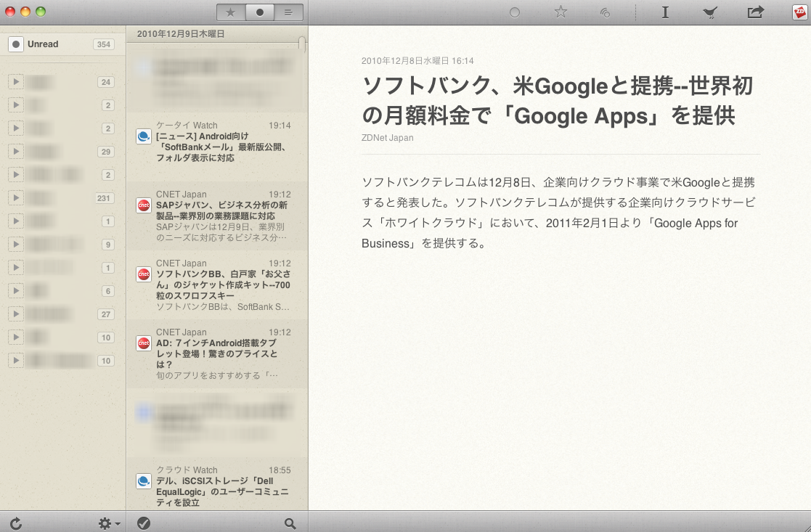The width and height of the screenshot is (811, 532).
Task: Click クラウド Watch feed icon at 18:55
Action: click(144, 481)
